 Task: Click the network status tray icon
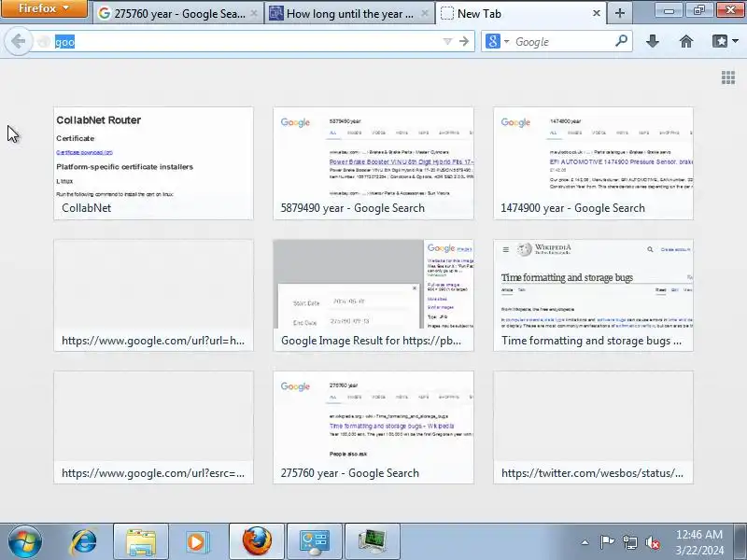[629, 542]
